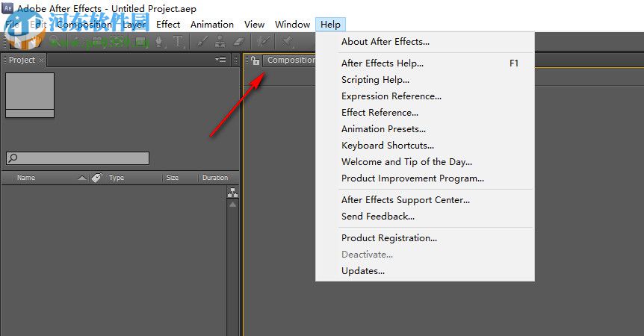Open the Animation menu
Viewport: 644px width, 336px height.
click(x=212, y=24)
